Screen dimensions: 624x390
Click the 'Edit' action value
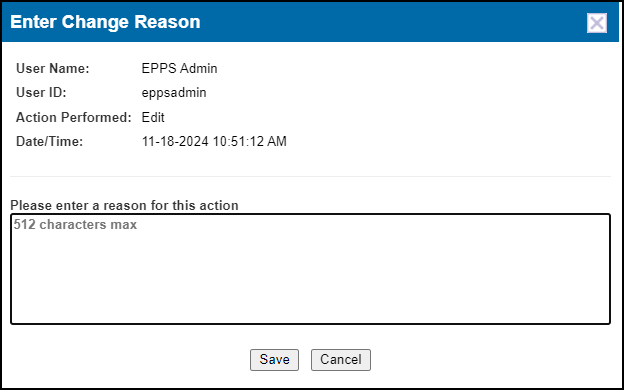153,117
